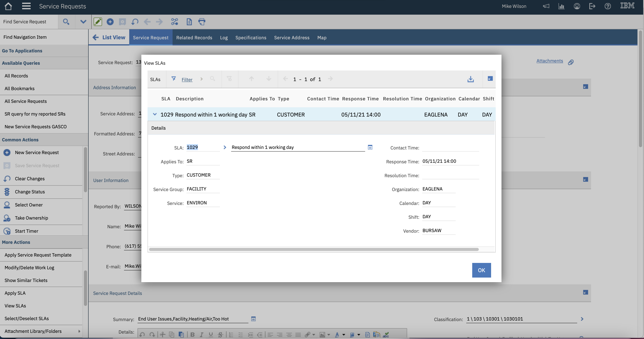
Task: Minimize the SLAs table section toggle
Action: click(x=490, y=79)
